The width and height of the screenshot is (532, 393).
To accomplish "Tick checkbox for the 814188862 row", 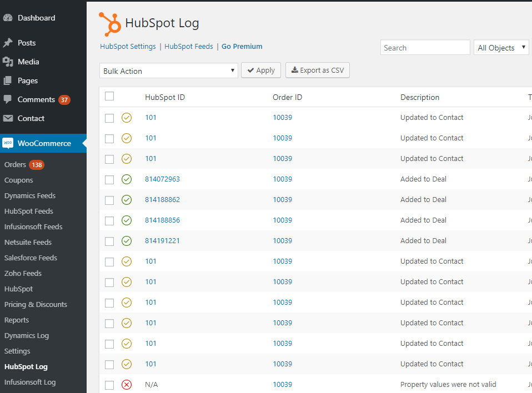I will pos(109,200).
